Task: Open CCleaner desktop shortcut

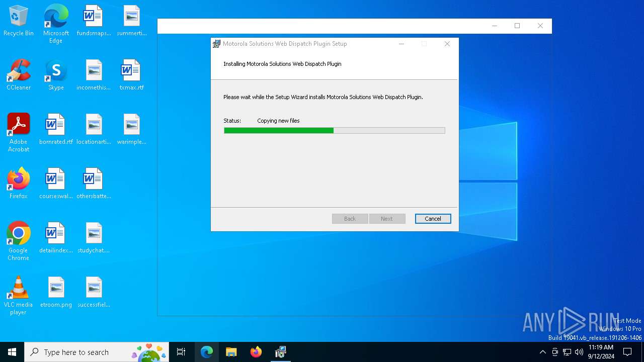Action: [19, 75]
